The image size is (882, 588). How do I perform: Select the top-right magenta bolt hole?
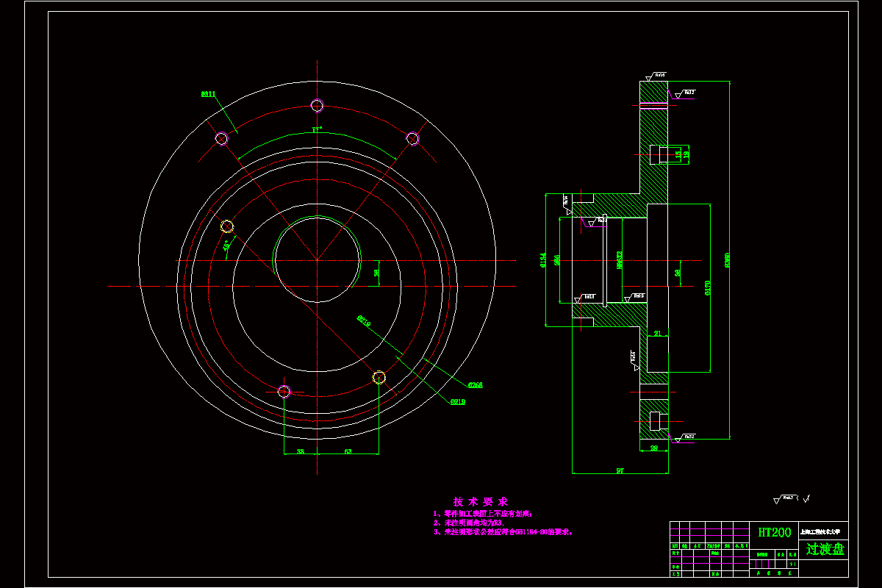413,138
